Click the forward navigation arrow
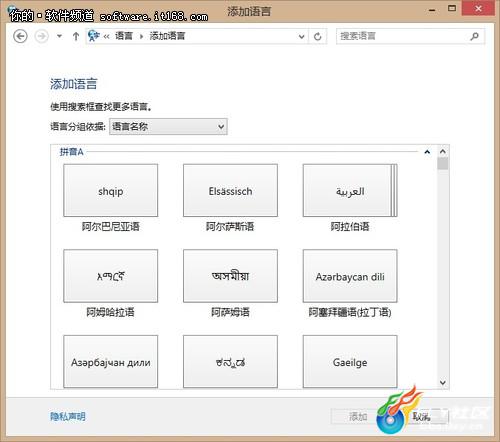The image size is (500, 442). [42, 36]
